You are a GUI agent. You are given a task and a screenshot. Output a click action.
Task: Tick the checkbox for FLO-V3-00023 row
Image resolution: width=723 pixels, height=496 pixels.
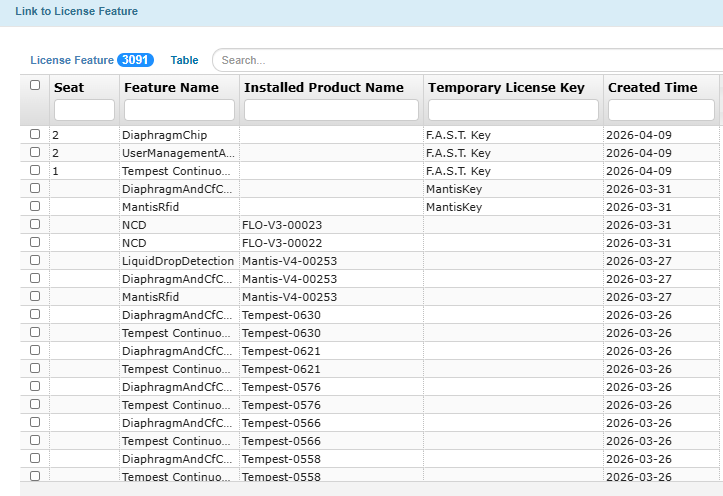point(35,224)
